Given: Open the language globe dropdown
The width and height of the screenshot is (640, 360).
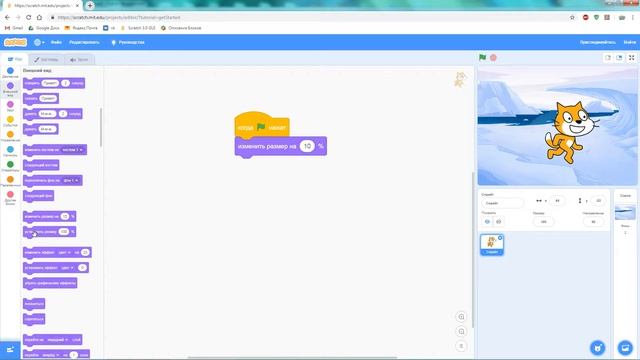Looking at the screenshot, I should tap(39, 42).
